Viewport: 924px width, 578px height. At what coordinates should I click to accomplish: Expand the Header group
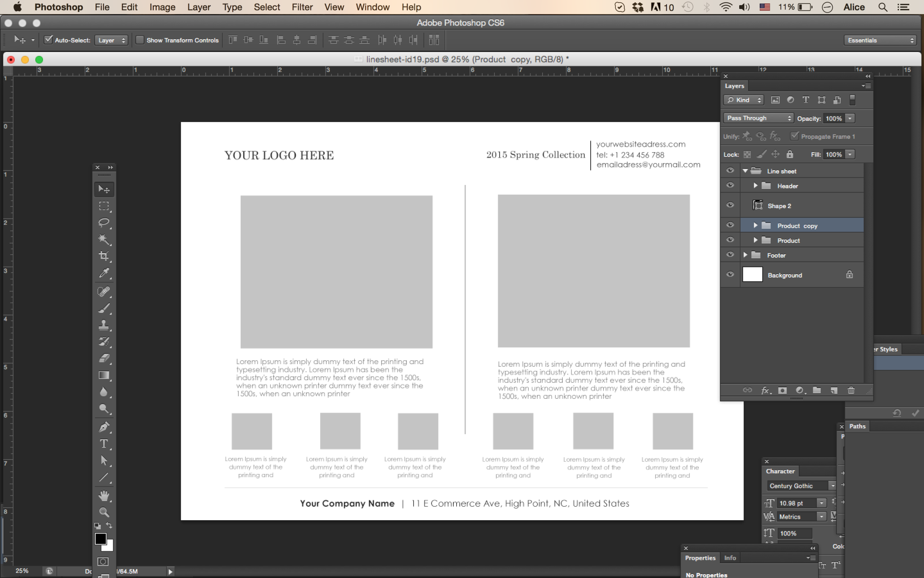pos(755,185)
